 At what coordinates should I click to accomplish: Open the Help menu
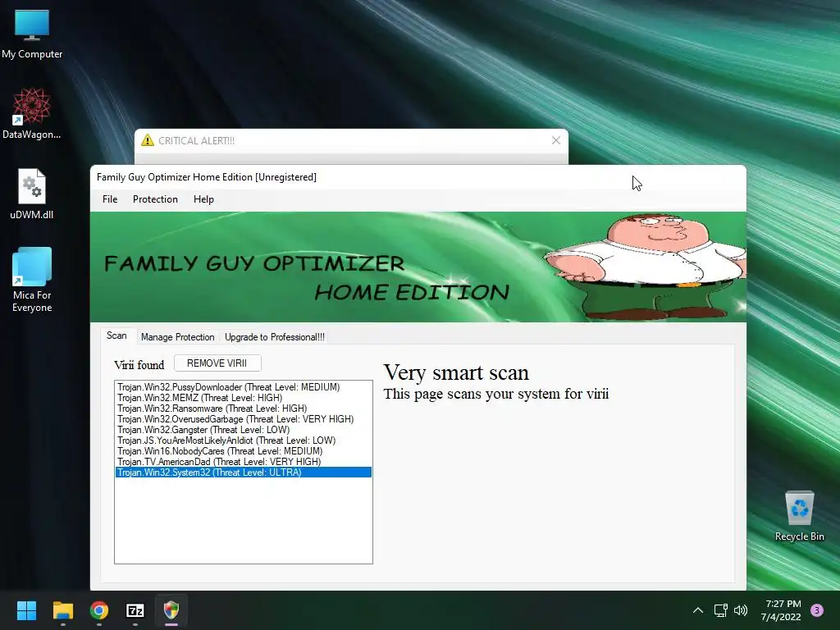point(203,199)
